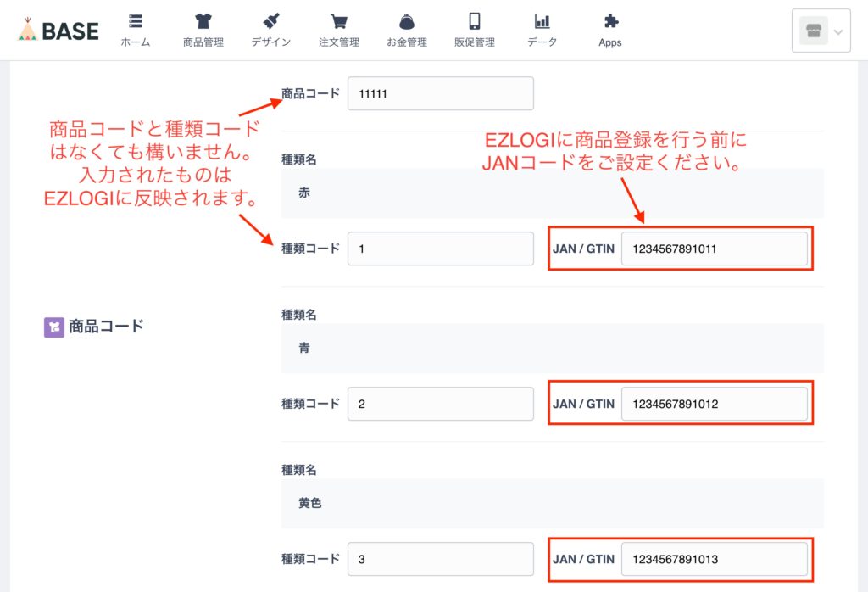Open 商品管理 t-shirt icon
868x592 pixels.
click(203, 22)
